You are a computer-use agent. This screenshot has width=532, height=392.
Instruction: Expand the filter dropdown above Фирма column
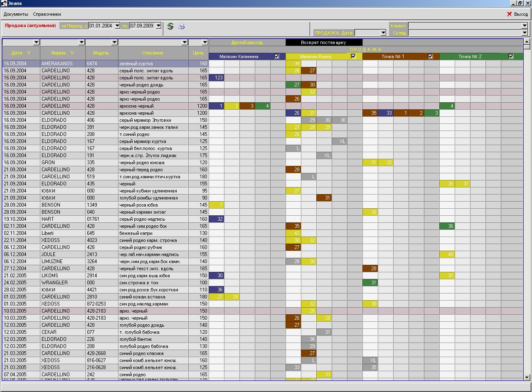click(81, 42)
